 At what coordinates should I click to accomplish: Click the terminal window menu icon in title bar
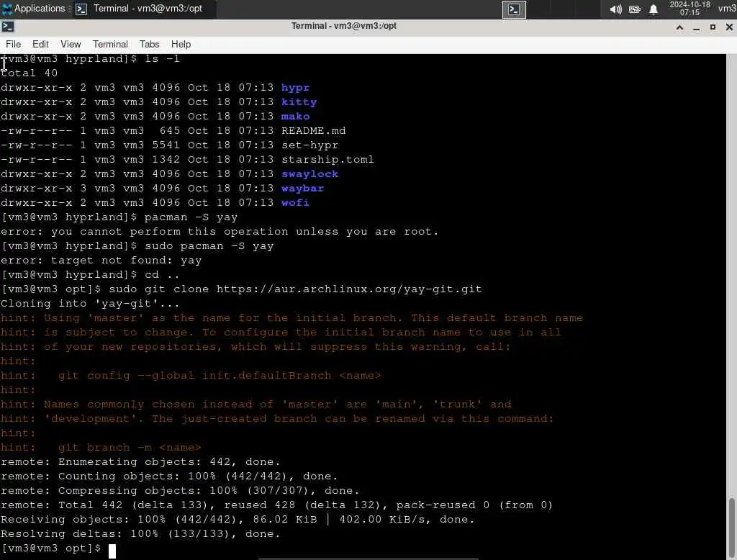7,27
